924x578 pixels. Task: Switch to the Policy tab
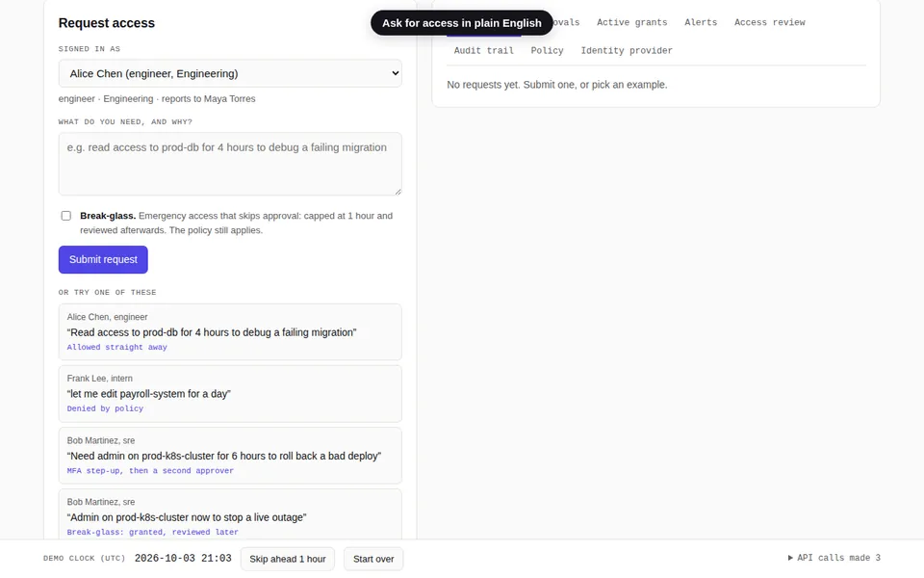[547, 51]
